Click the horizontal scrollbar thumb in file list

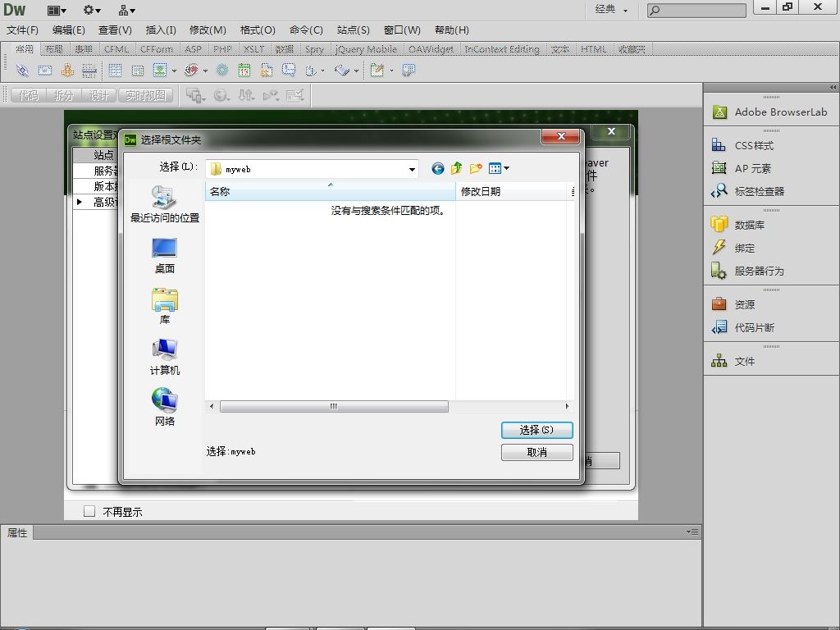pyautogui.click(x=334, y=406)
